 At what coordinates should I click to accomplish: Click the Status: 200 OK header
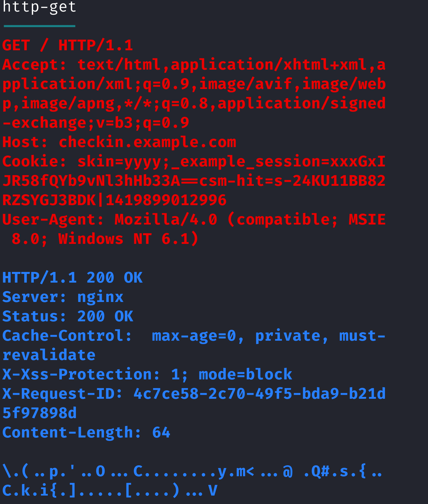(x=68, y=317)
